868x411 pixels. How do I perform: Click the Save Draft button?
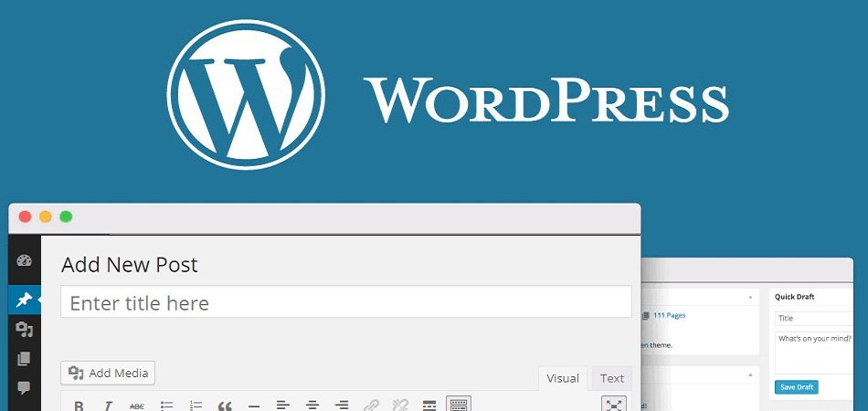click(796, 387)
